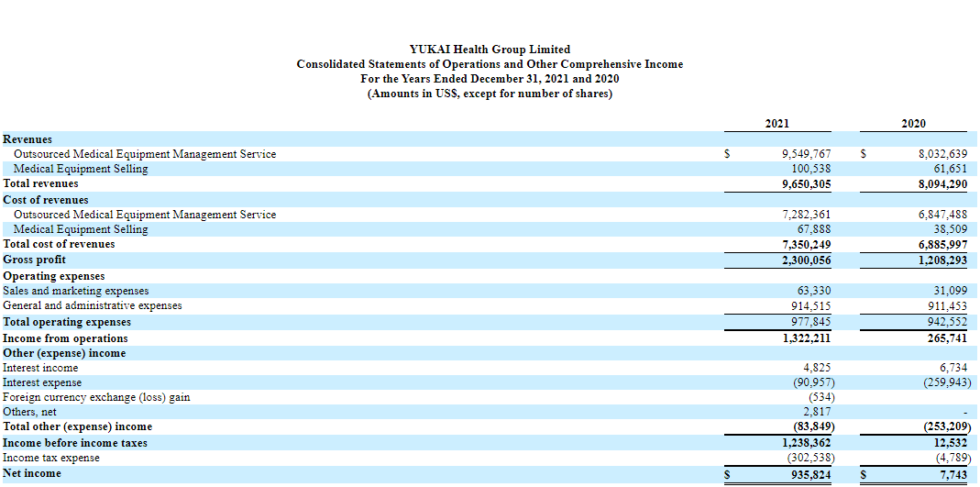Click sales and marketing value 63,330
This screenshot has height=487, width=980.
tap(815, 291)
